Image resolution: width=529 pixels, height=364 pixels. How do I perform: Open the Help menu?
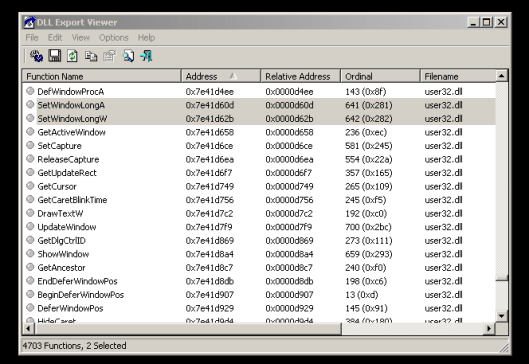(146, 37)
